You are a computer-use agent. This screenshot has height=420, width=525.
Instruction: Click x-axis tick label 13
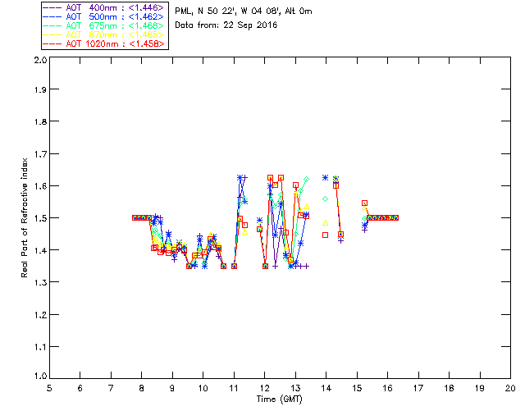295,388
